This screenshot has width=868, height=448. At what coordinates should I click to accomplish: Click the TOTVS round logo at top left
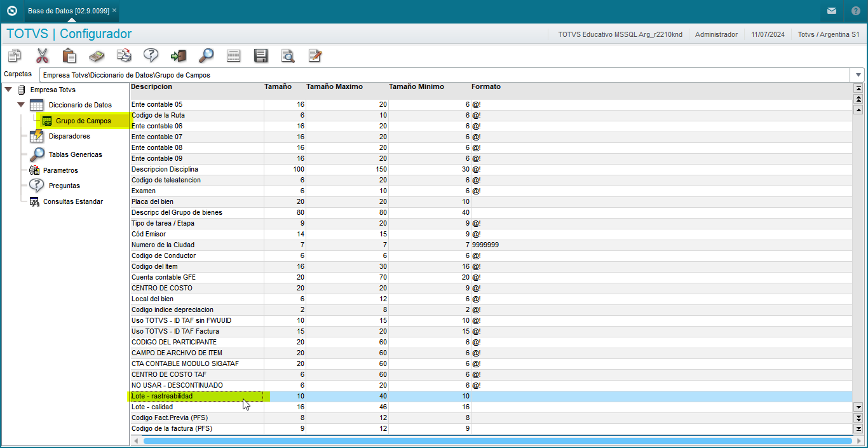11,10
